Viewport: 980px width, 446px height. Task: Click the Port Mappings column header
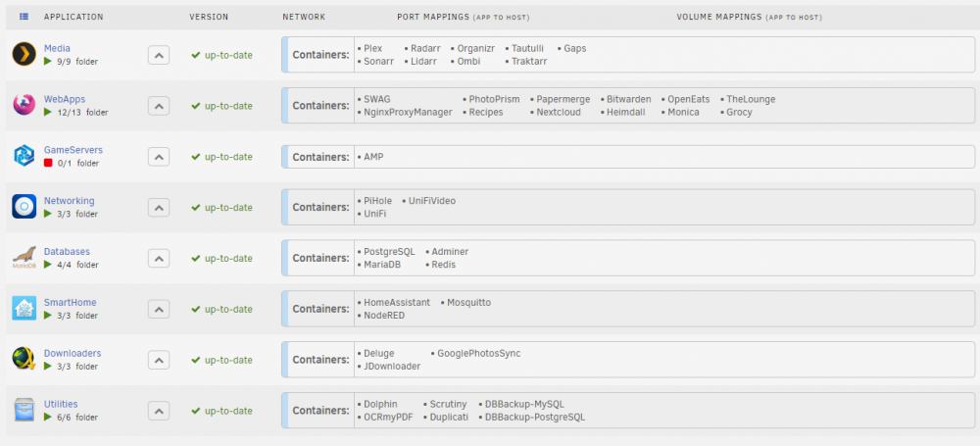click(x=464, y=17)
